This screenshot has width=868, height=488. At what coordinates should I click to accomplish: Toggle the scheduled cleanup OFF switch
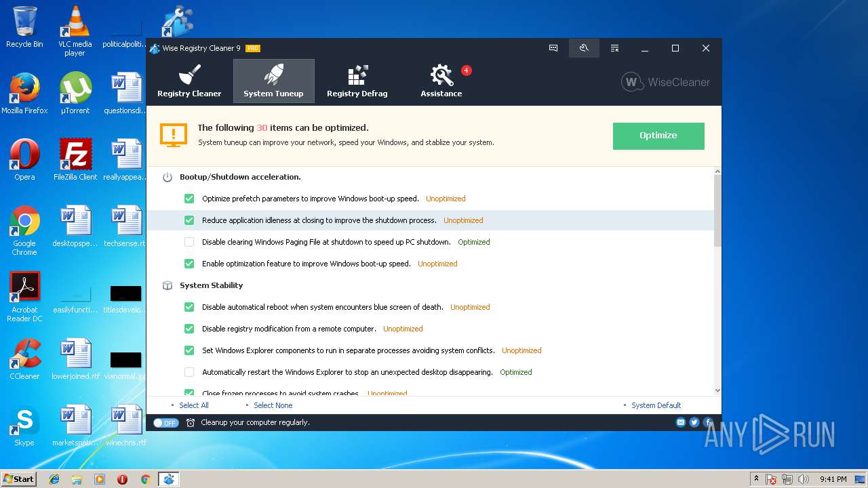[x=165, y=422]
